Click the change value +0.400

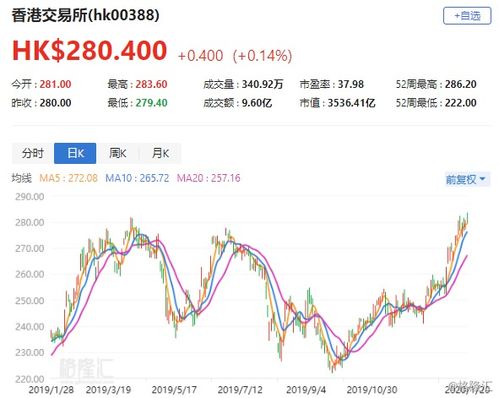[200, 56]
